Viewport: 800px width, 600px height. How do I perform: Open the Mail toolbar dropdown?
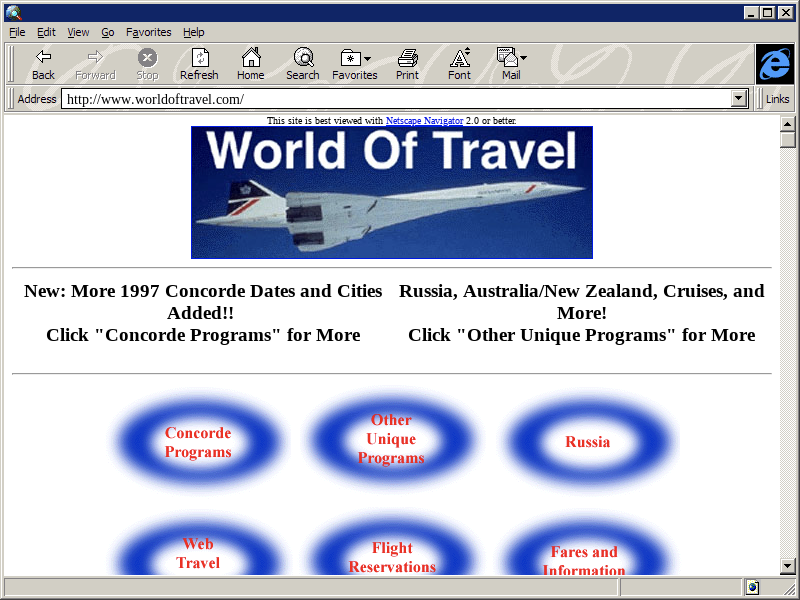point(523,59)
